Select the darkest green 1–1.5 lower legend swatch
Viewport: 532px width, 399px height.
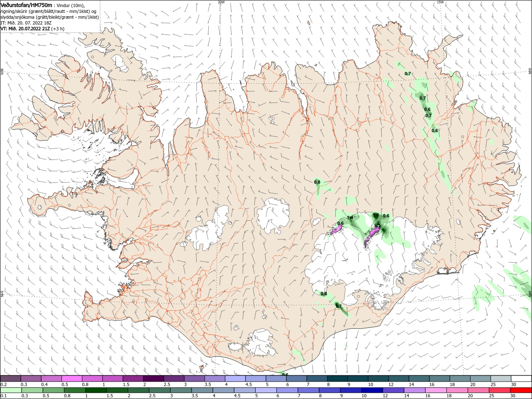[x=96, y=390]
